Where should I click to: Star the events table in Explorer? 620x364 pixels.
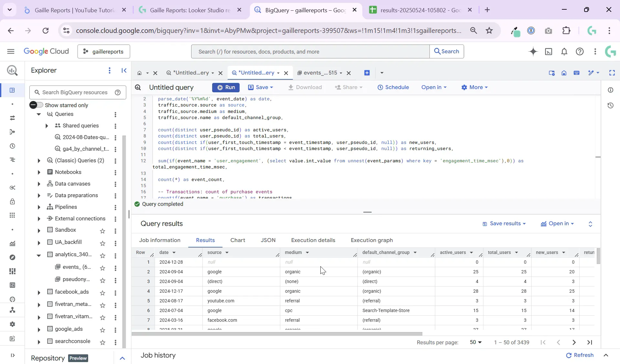(x=102, y=268)
